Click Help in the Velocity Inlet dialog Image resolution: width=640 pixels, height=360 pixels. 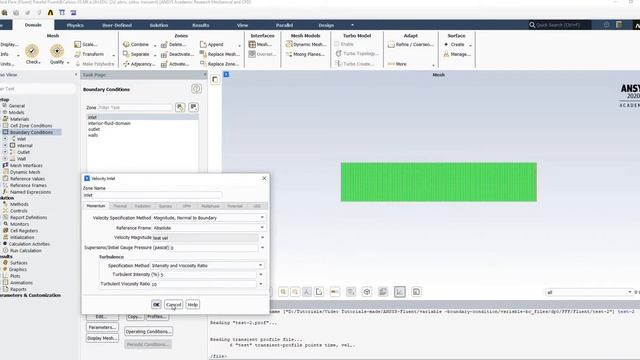pos(193,304)
